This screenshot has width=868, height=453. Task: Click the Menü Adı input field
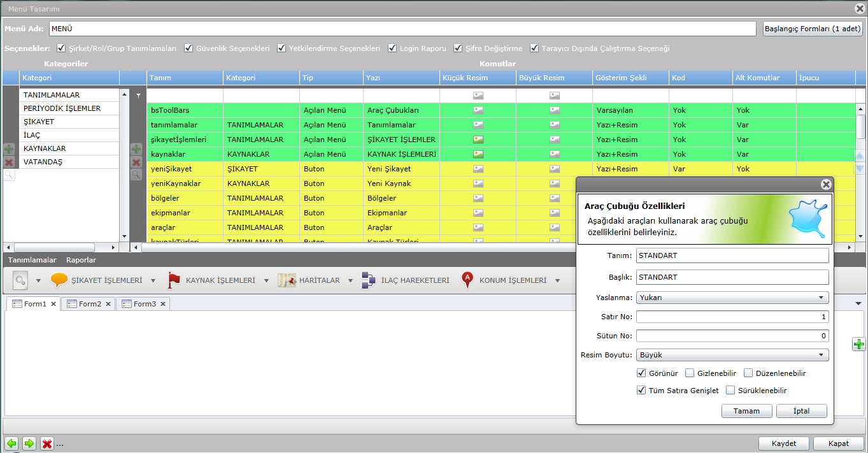[402, 29]
